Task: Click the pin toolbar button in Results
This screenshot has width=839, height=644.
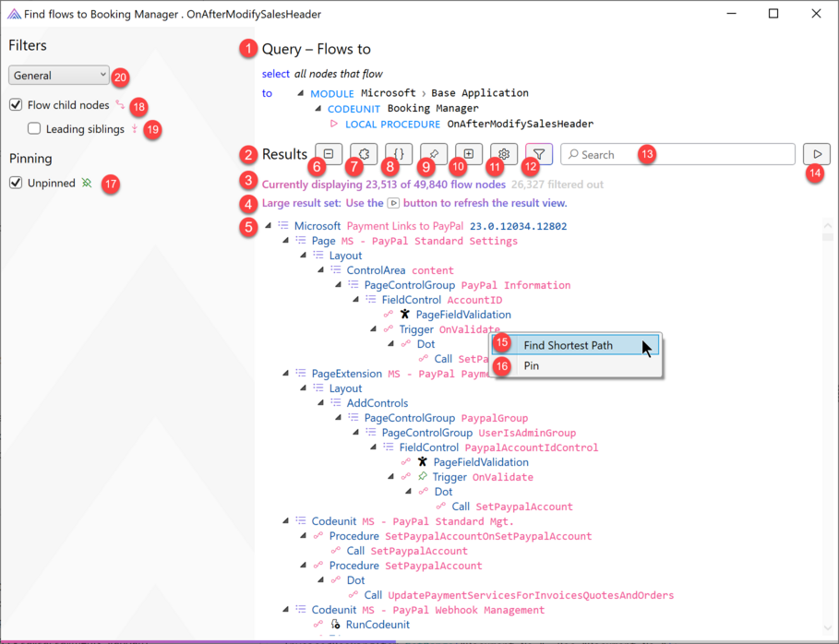Action: (x=434, y=154)
